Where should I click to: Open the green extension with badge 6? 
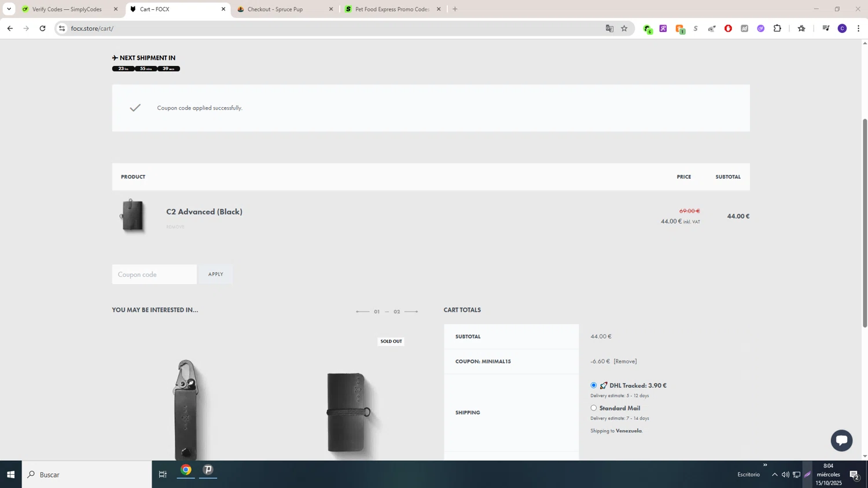pos(648,29)
